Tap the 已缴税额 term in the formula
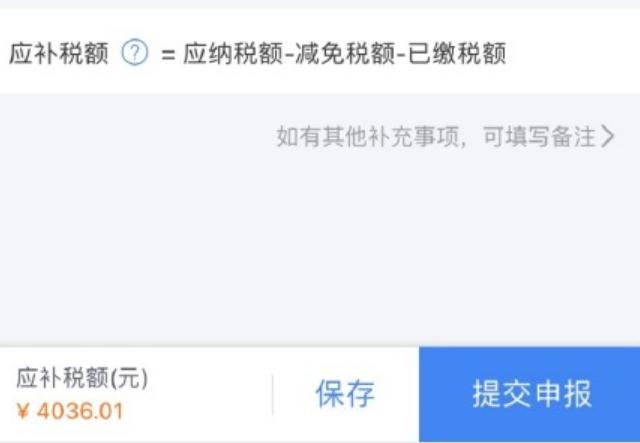The width and height of the screenshot is (640, 443). 457,53
